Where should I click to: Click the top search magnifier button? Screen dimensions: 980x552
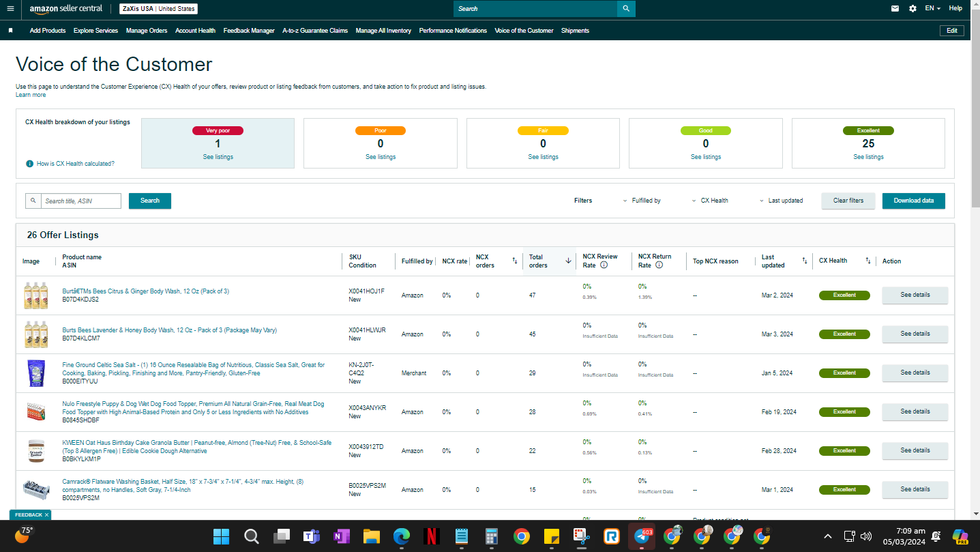tap(626, 9)
